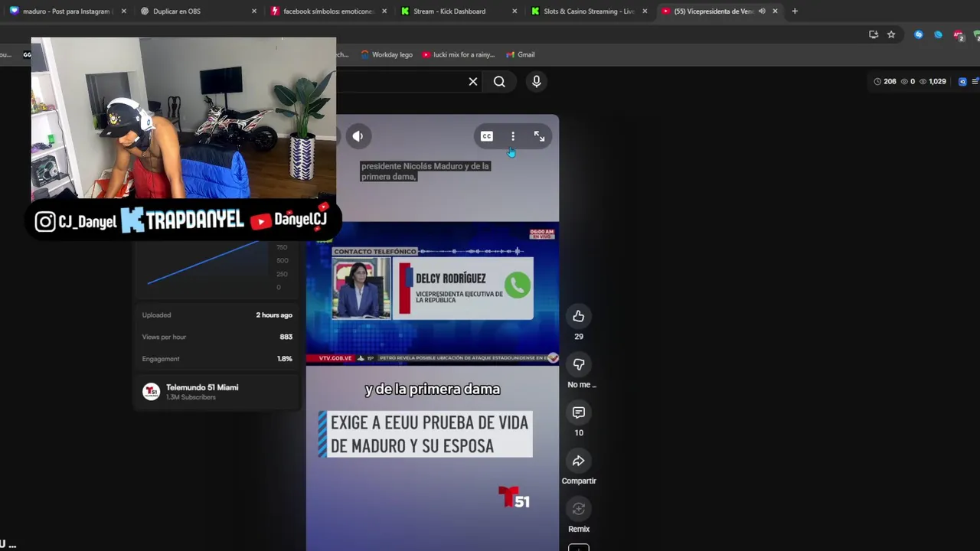Open the Shazam browser extension
This screenshot has width=980, height=551.
(x=919, y=34)
